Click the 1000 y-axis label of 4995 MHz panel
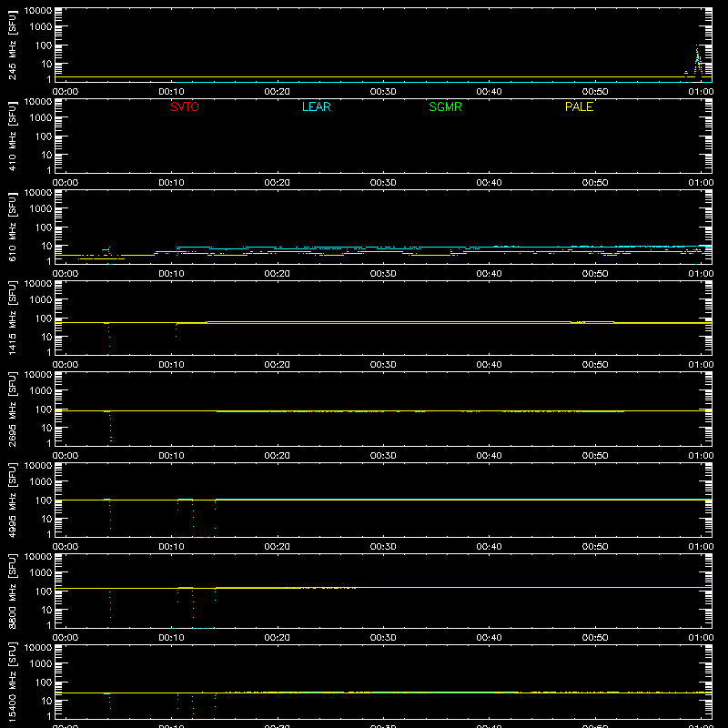 (x=41, y=482)
